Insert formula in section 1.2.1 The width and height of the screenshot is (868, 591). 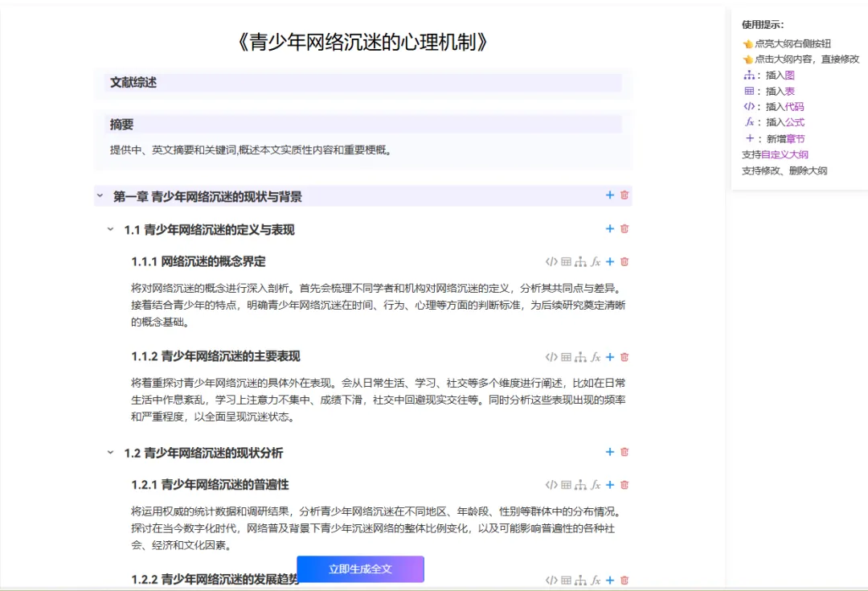tap(596, 485)
